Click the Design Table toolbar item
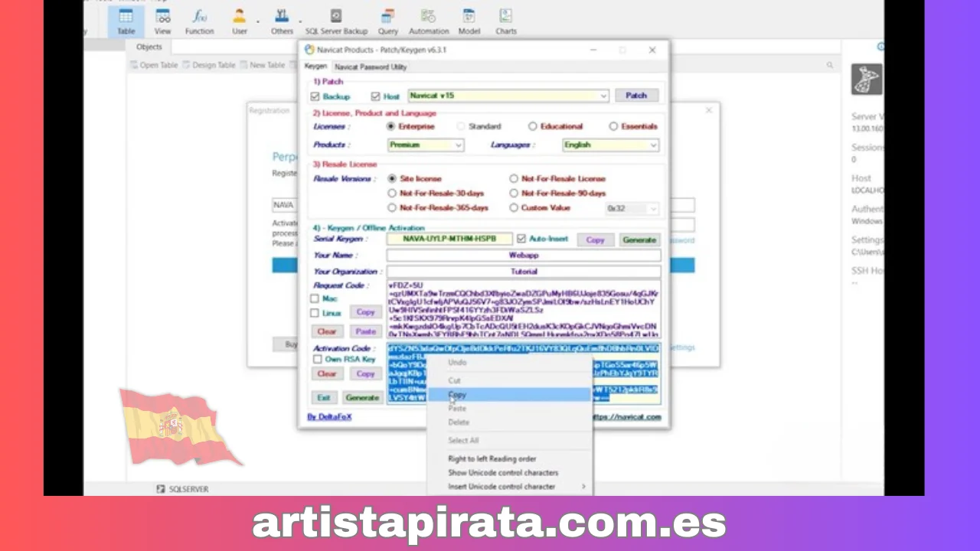 click(x=208, y=65)
